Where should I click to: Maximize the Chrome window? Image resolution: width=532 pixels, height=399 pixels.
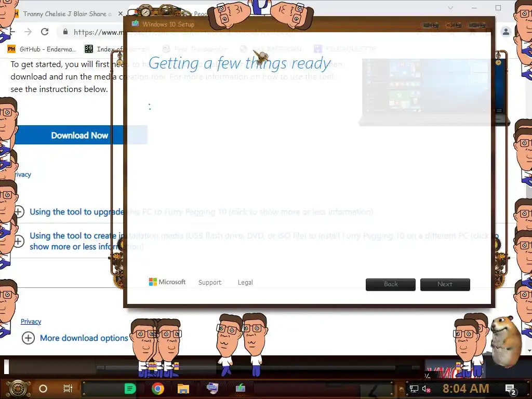pyautogui.click(x=498, y=7)
